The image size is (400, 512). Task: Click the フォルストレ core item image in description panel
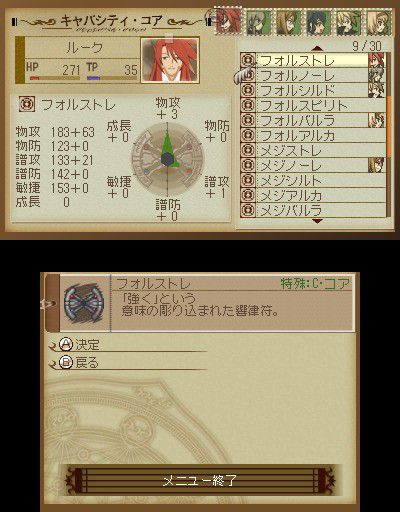click(x=84, y=303)
